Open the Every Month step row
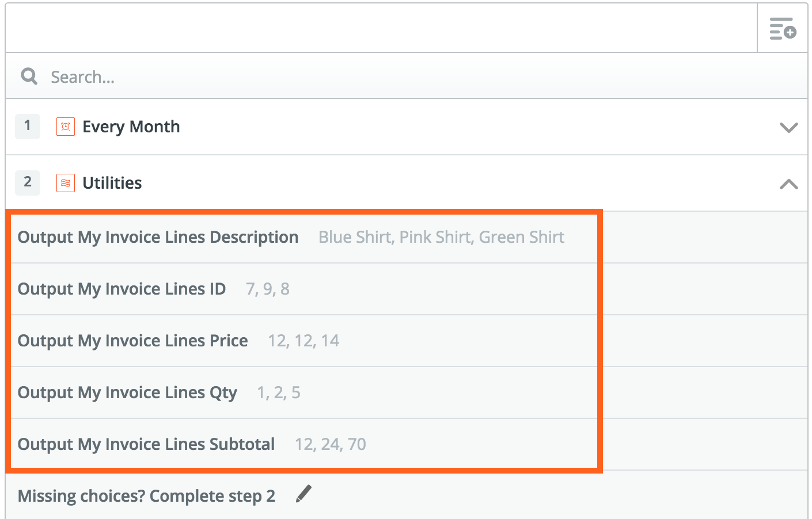The image size is (812, 519). pyautogui.click(x=403, y=127)
